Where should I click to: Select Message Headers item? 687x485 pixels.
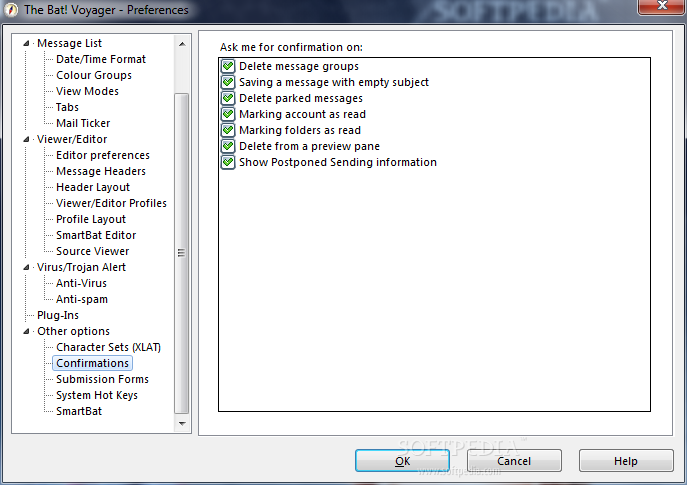pos(101,171)
